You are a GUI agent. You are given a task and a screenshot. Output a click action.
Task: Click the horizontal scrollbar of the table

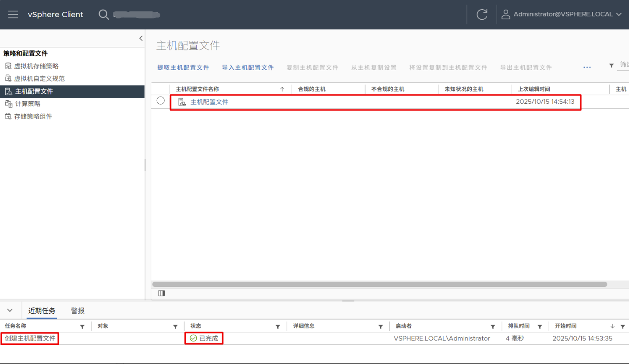pos(379,284)
